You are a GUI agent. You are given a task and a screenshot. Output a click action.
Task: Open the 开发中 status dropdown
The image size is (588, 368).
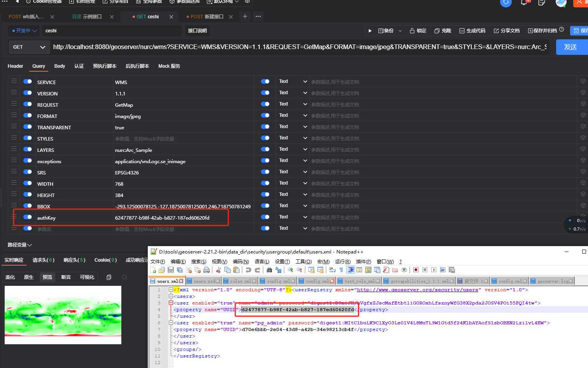point(24,31)
